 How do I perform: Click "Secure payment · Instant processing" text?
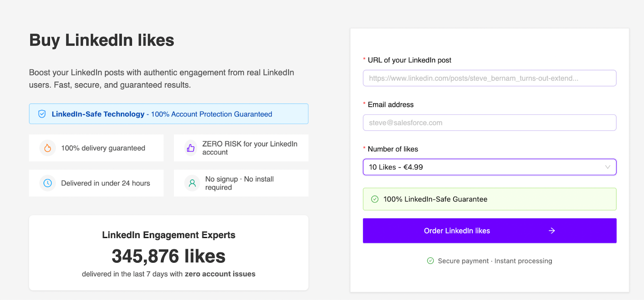[495, 261]
